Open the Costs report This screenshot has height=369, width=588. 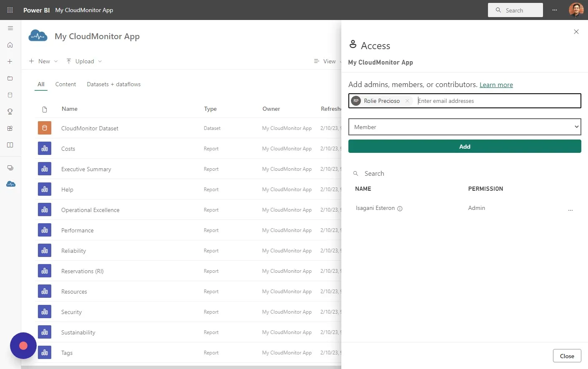68,149
